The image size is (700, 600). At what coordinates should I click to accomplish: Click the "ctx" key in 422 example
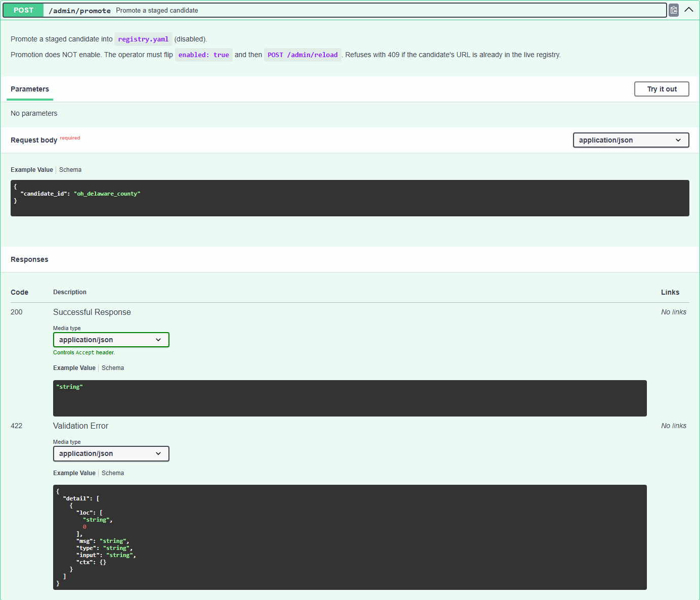84,562
